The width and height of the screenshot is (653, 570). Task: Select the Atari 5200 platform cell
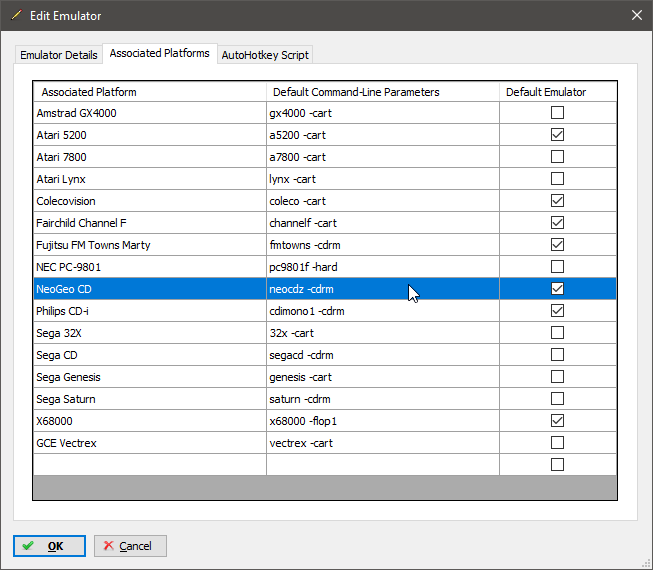(x=150, y=135)
